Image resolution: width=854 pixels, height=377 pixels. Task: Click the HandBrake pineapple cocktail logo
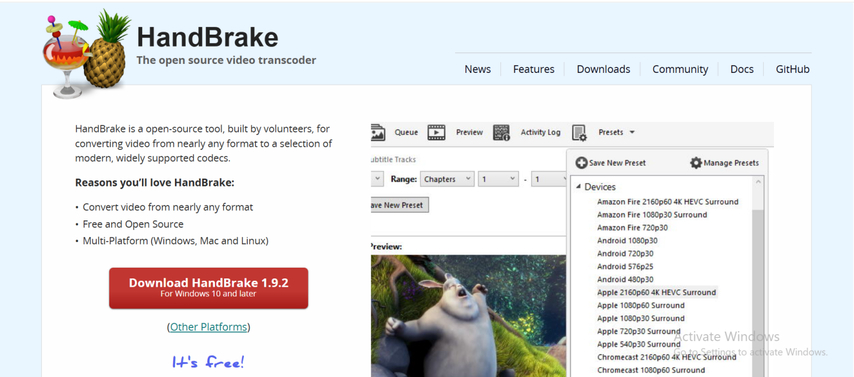[x=87, y=54]
